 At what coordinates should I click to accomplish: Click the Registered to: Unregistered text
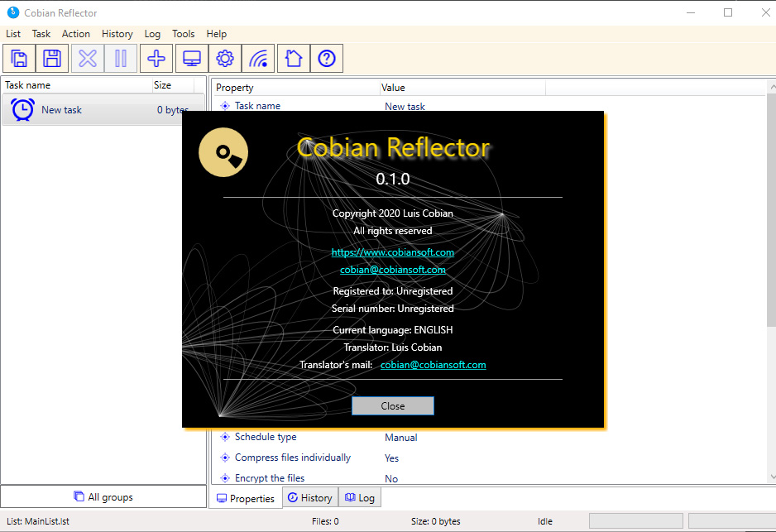(x=393, y=291)
